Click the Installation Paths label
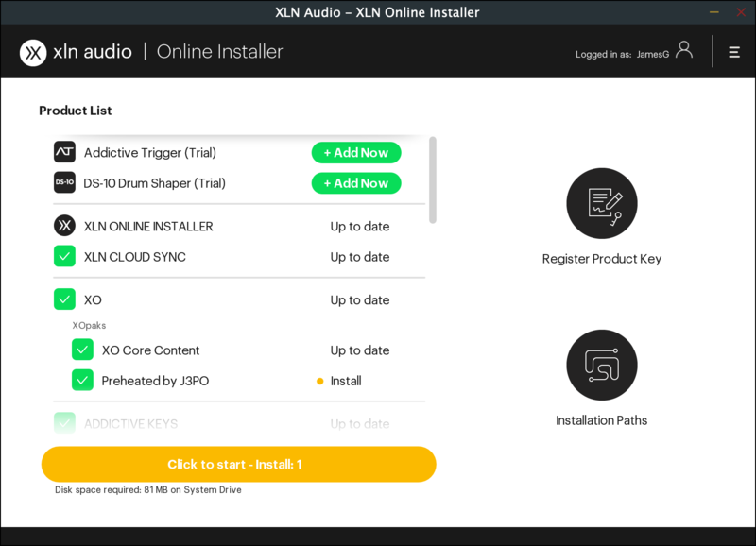Image resolution: width=756 pixels, height=546 pixels. [x=602, y=420]
